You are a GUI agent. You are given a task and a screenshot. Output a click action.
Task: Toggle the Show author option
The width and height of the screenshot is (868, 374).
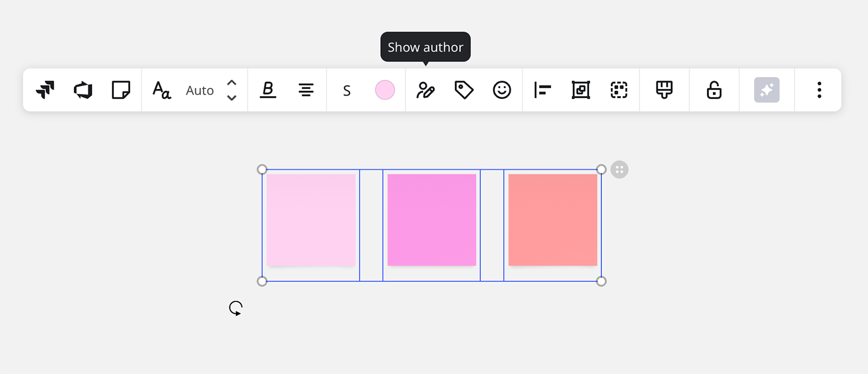[x=425, y=90]
